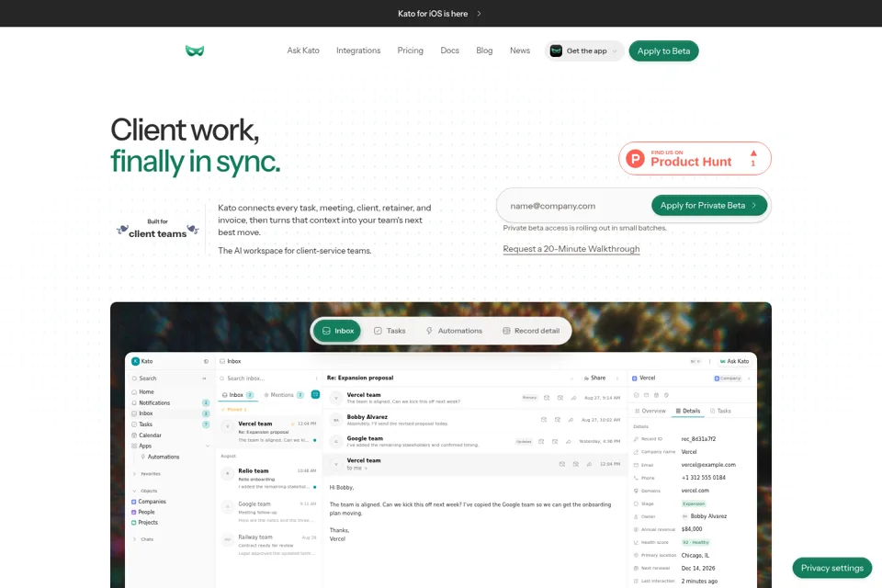
Task: Click the teal compose icon beside Mentions
Action: pyautogui.click(x=315, y=394)
